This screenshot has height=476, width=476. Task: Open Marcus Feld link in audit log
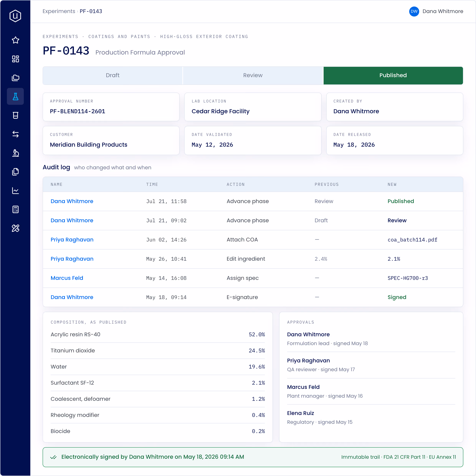pos(67,278)
